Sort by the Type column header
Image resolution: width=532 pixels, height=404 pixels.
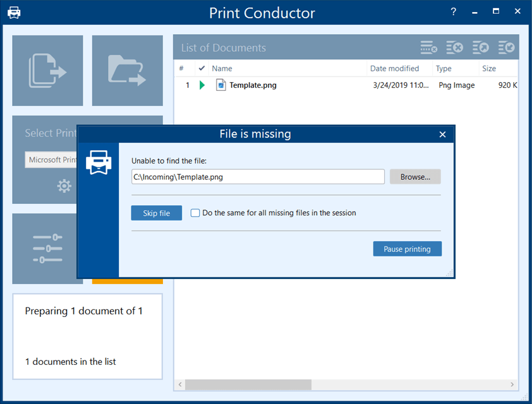[x=456, y=68]
